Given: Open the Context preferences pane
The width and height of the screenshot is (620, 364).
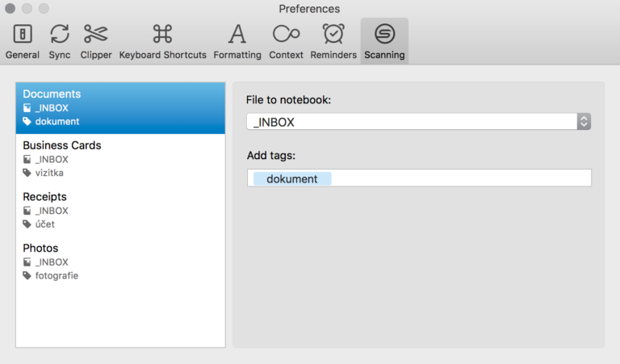Looking at the screenshot, I should [x=286, y=41].
